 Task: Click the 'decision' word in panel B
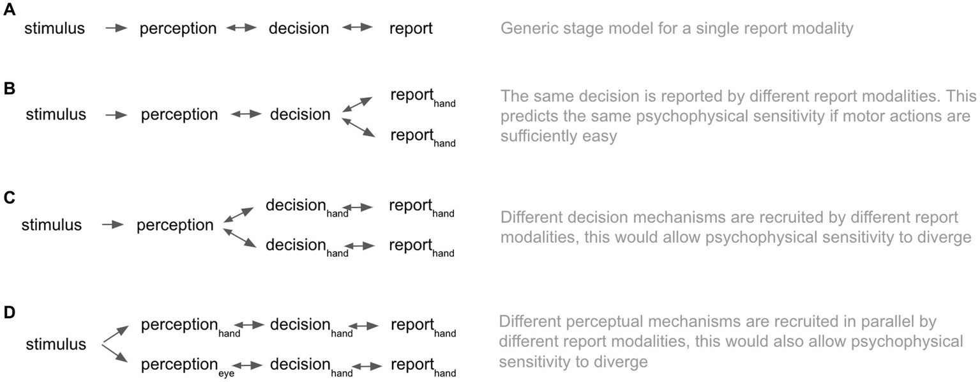tap(300, 115)
